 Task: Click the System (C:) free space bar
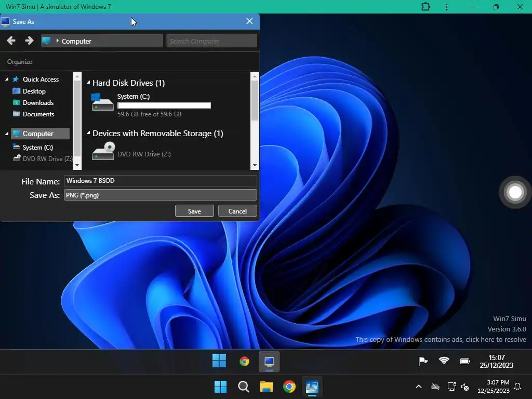(x=164, y=105)
